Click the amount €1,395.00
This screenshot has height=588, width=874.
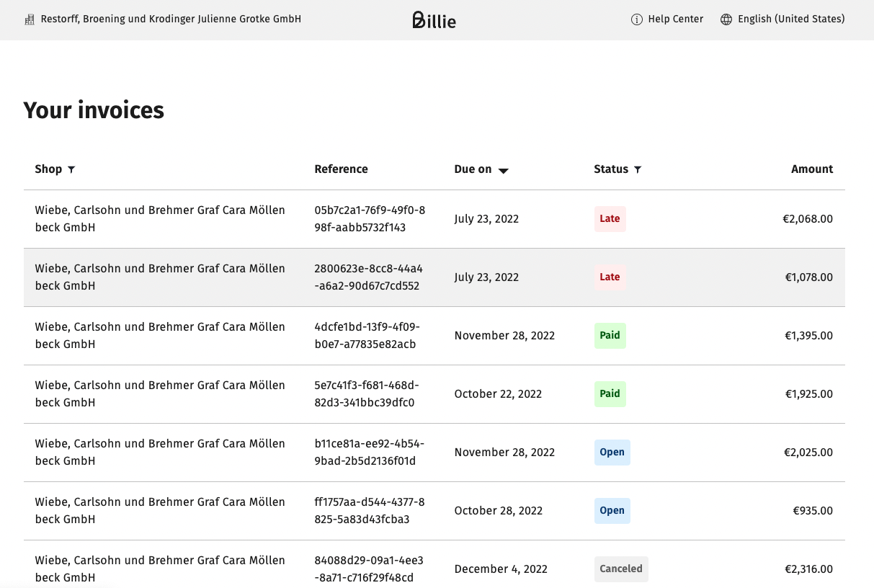click(808, 336)
